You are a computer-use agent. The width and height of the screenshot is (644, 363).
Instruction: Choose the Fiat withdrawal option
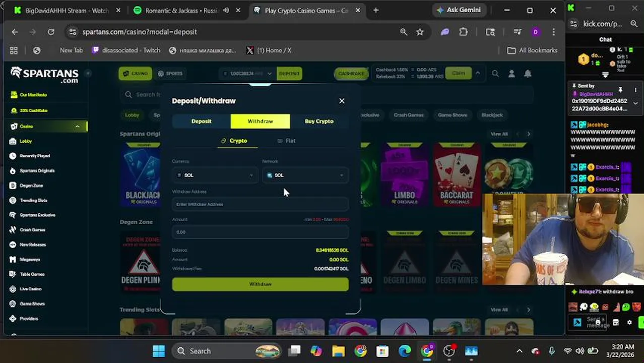(x=286, y=141)
